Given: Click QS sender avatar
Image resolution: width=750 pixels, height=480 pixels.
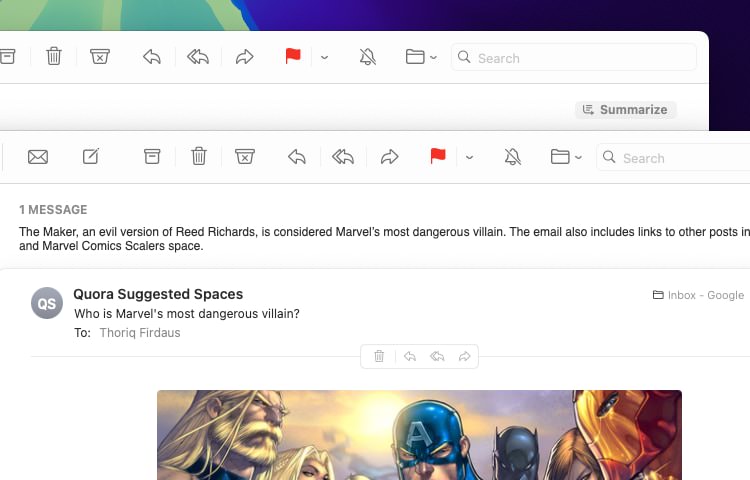Looking at the screenshot, I should [x=47, y=303].
